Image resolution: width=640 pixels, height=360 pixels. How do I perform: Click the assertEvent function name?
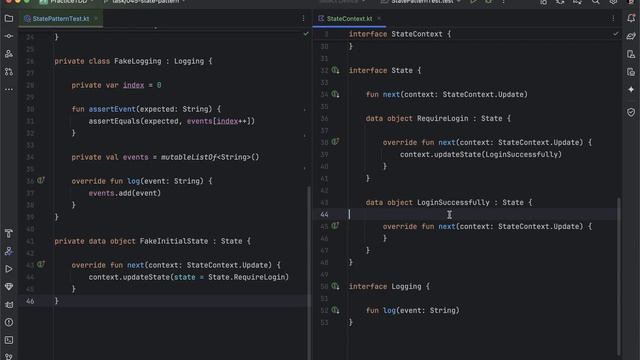pos(112,109)
